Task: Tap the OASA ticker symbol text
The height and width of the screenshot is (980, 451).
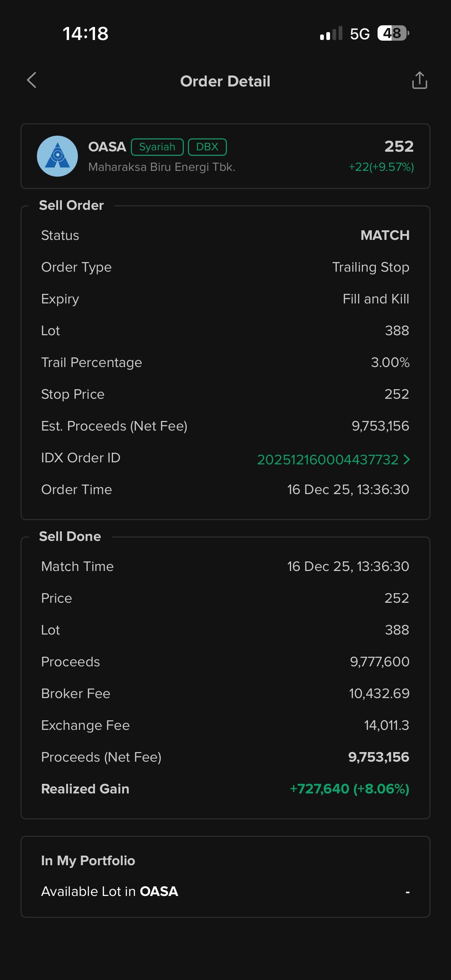Action: click(107, 147)
